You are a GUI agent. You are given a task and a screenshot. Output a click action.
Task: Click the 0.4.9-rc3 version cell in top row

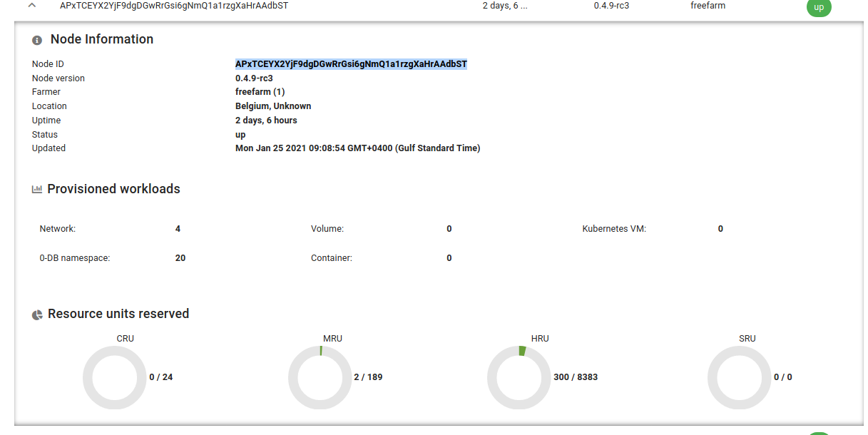(x=612, y=6)
